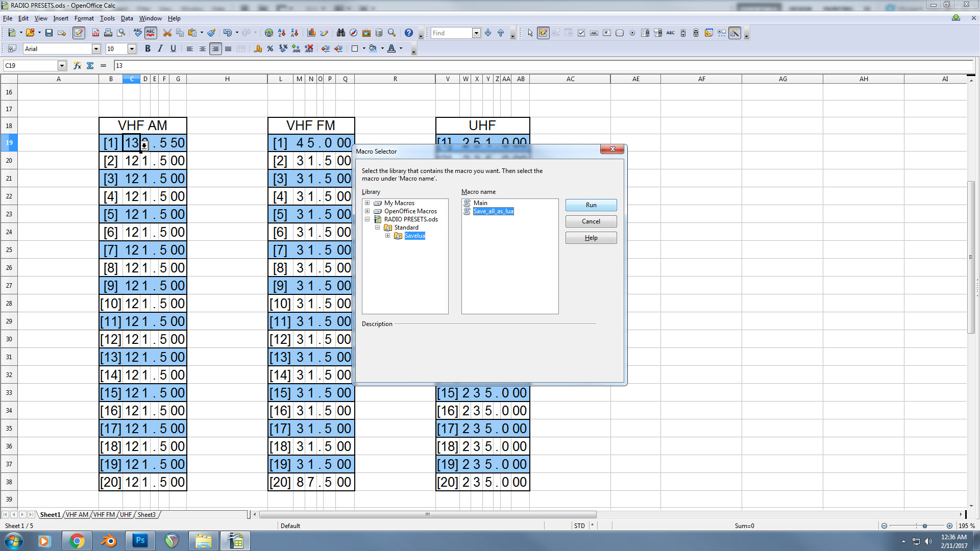The height and width of the screenshot is (551, 980).
Task: Toggle Bold formatting
Action: pyautogui.click(x=148, y=48)
